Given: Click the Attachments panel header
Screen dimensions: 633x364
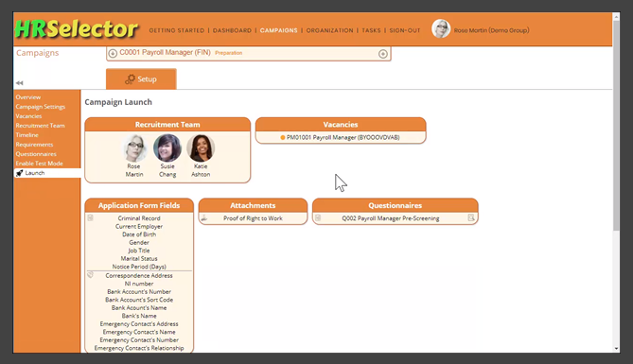Looking at the screenshot, I should (x=253, y=205).
